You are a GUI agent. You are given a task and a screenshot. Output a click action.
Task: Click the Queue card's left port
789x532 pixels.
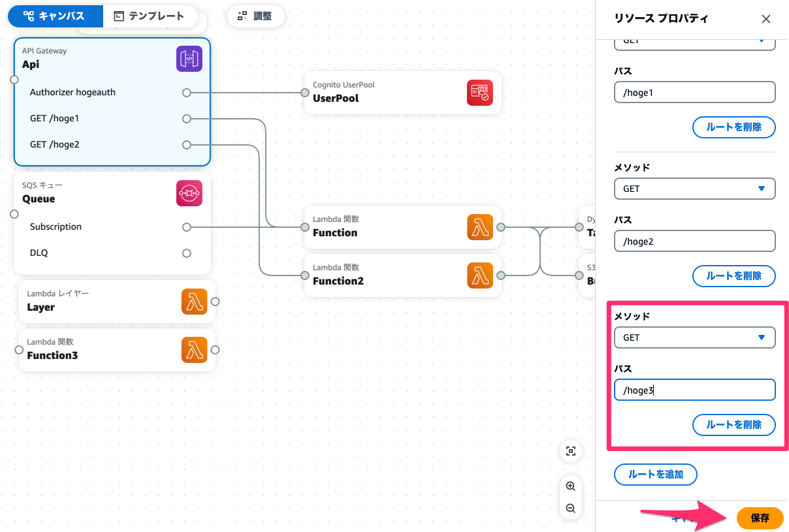point(14,214)
